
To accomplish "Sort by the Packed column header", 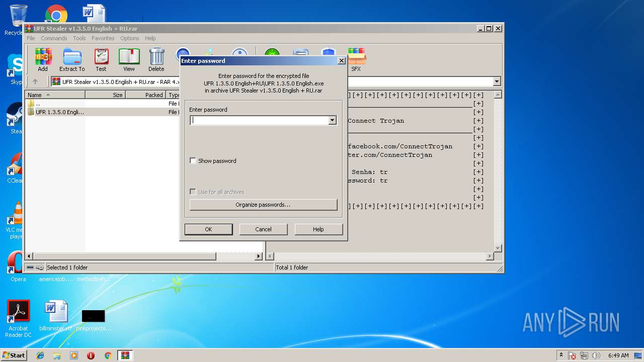I will click(145, 95).
